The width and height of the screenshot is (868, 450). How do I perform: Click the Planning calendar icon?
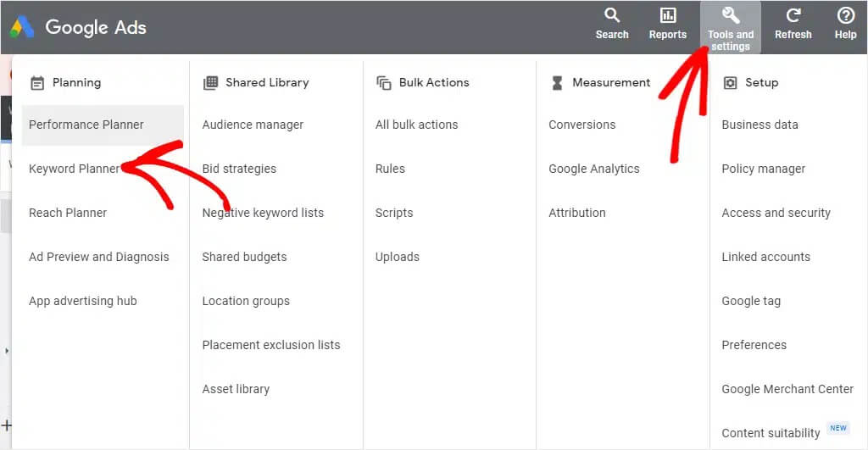coord(37,83)
